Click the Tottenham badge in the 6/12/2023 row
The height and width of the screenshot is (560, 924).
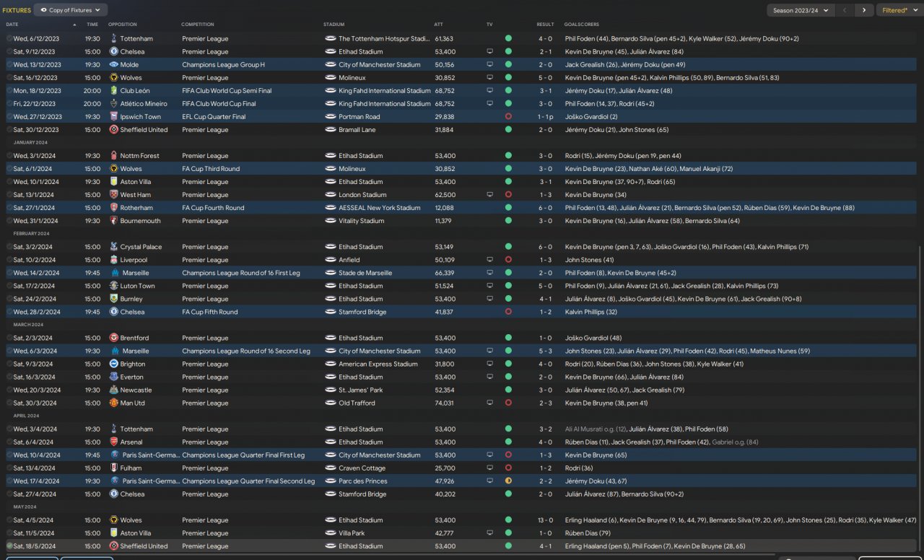pos(113,39)
